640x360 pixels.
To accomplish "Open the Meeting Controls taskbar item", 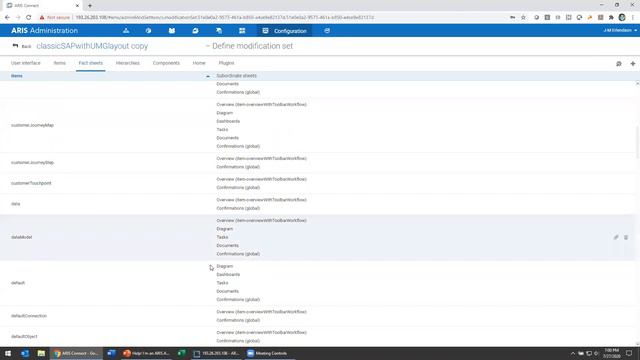I will [268, 353].
